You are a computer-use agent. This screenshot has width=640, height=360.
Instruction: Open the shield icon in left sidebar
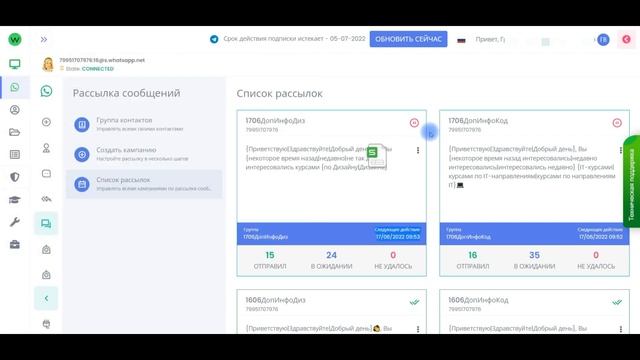coord(15,177)
